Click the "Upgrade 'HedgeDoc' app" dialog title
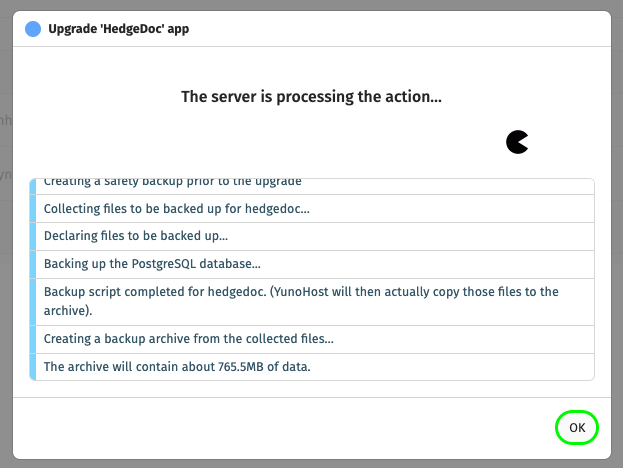 pyautogui.click(x=118, y=29)
